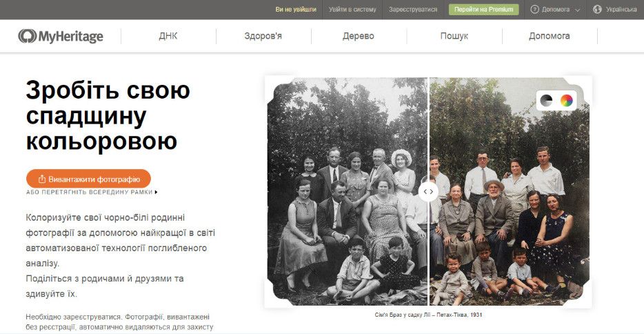Expand the Допомога dropdown chevron
This screenshot has width=644, height=334.
(578, 10)
